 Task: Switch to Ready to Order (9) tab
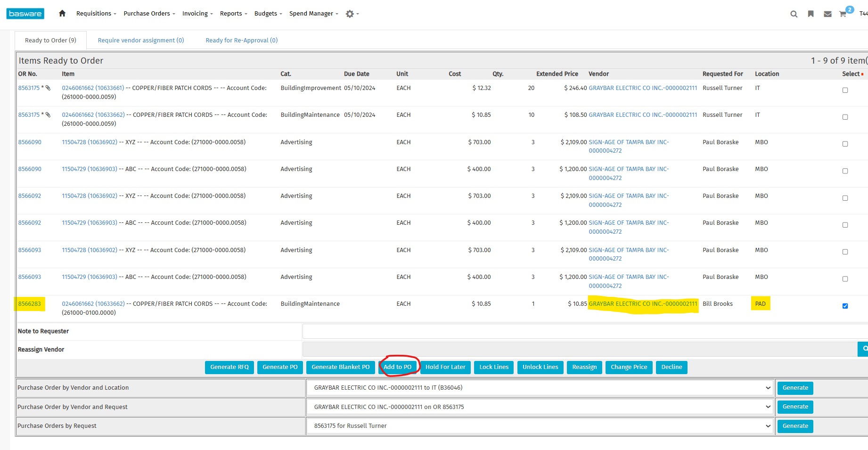click(50, 41)
